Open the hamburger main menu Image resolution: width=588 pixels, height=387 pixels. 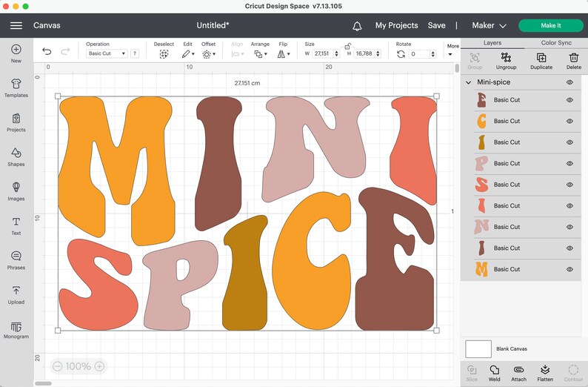[x=16, y=25]
